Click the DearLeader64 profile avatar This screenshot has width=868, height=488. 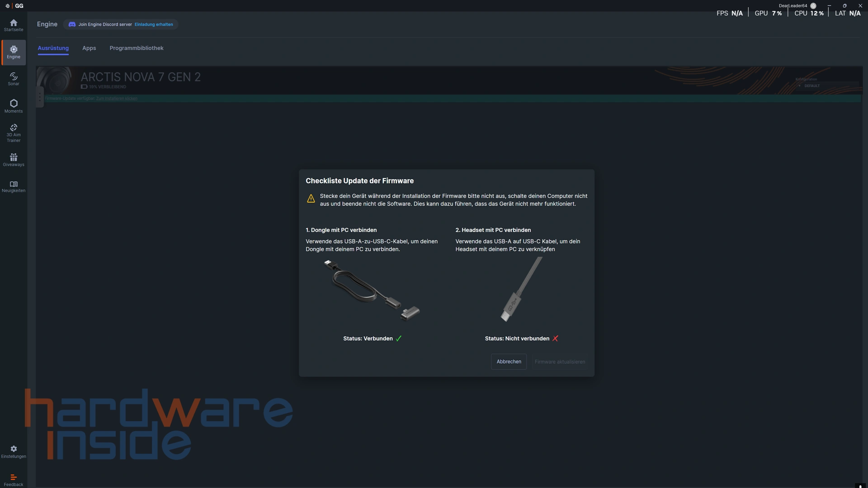[x=813, y=6]
